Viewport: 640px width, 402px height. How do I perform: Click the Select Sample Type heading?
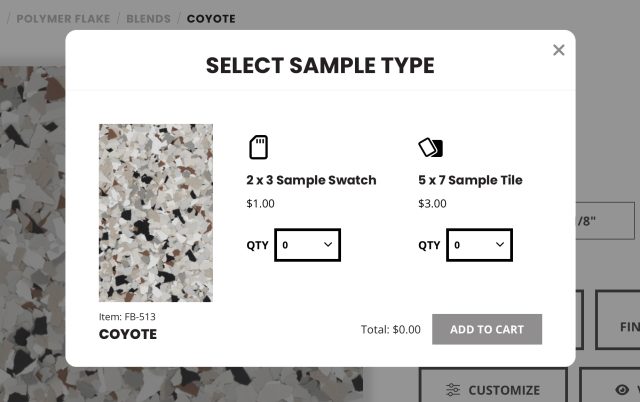pyautogui.click(x=320, y=66)
